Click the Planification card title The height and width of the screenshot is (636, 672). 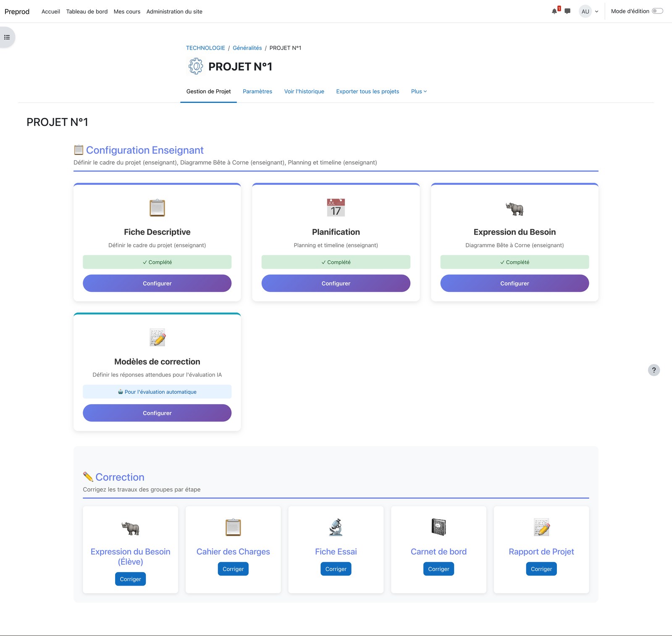(x=336, y=232)
